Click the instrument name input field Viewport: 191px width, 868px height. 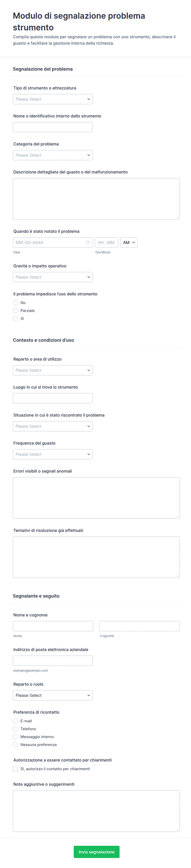[x=53, y=127]
